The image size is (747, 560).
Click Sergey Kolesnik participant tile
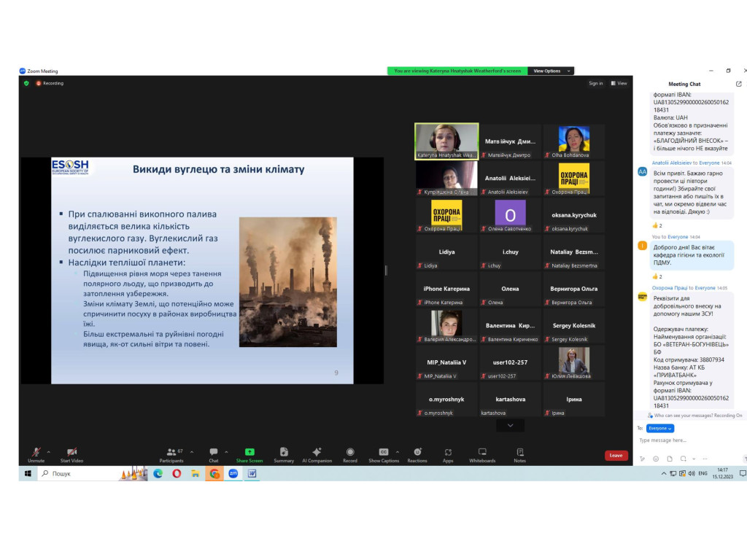[x=573, y=326]
